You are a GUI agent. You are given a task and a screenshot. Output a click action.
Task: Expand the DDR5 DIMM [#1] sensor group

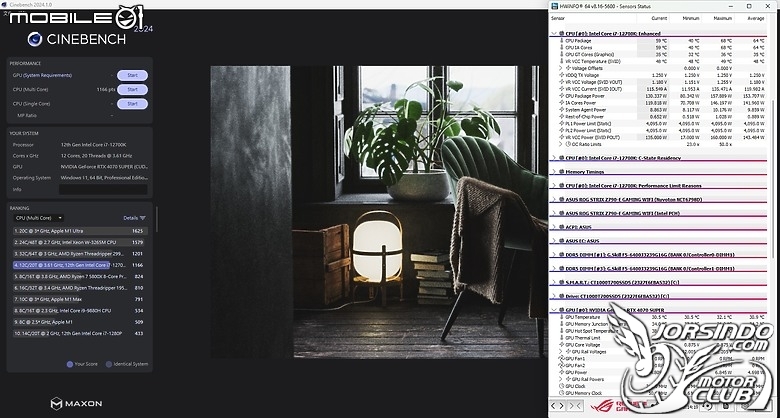[554, 255]
